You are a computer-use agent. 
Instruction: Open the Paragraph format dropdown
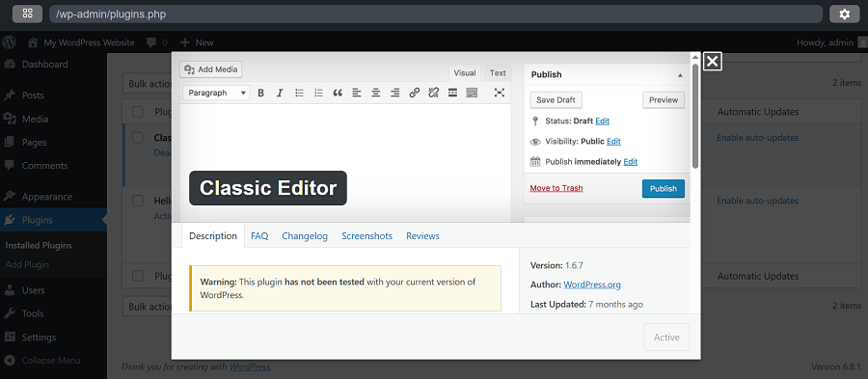(x=216, y=93)
